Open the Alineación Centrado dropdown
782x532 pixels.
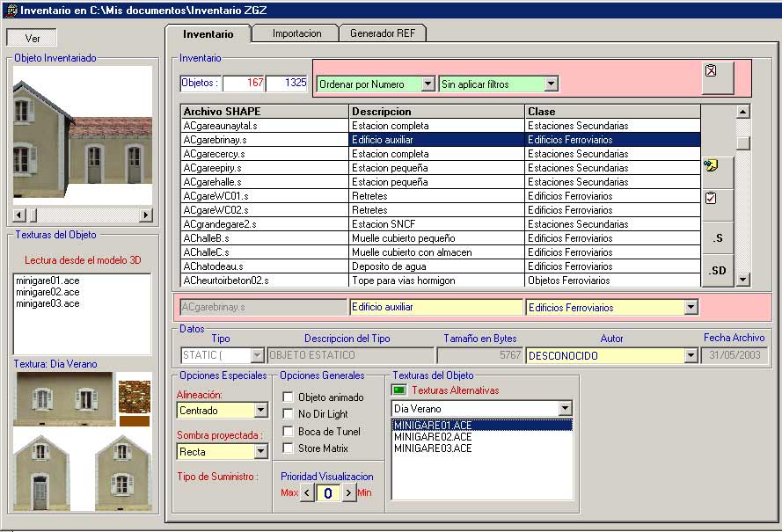click(x=260, y=411)
